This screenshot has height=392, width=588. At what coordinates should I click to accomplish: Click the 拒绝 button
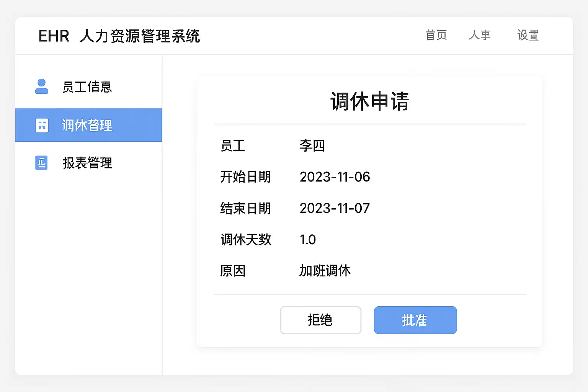pyautogui.click(x=320, y=320)
